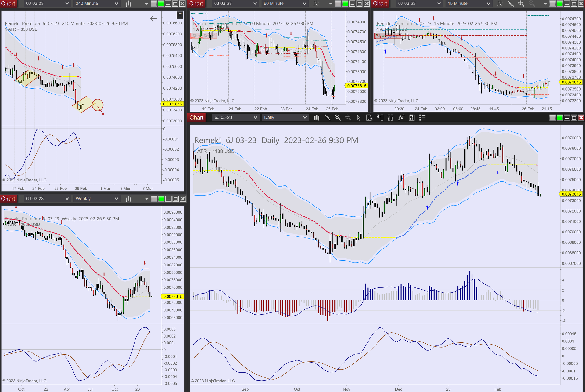Screen dimensions: 585x392
Task: Click Chart Trader icon in Daily toolbar
Action: click(x=380, y=117)
